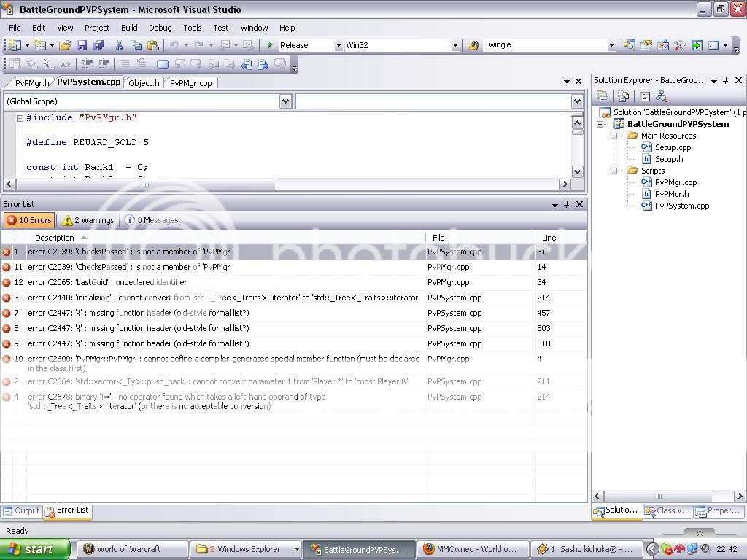Viewport: 747px width, 560px height.
Task: Switch to the Class View tab
Action: [667, 510]
